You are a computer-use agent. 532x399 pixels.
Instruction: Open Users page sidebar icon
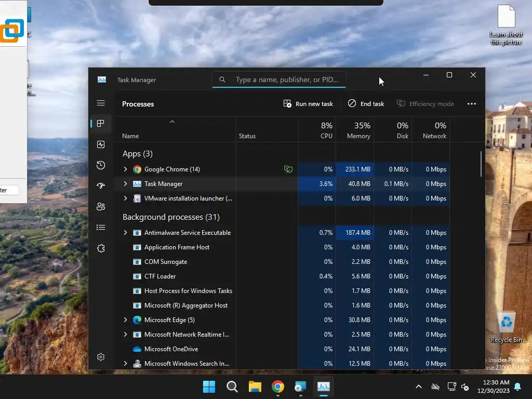click(x=101, y=207)
